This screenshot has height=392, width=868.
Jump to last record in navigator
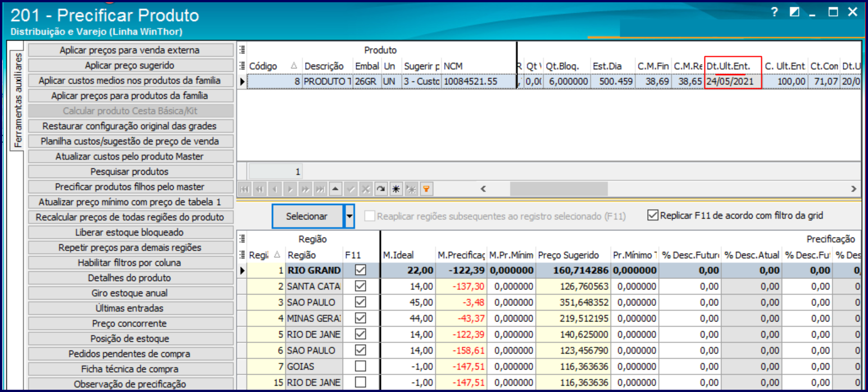(x=321, y=189)
